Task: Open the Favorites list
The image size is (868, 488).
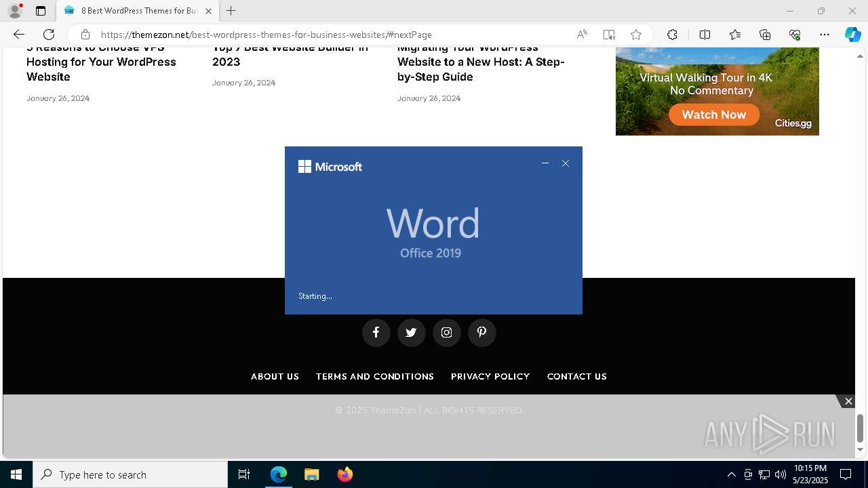Action: [735, 35]
